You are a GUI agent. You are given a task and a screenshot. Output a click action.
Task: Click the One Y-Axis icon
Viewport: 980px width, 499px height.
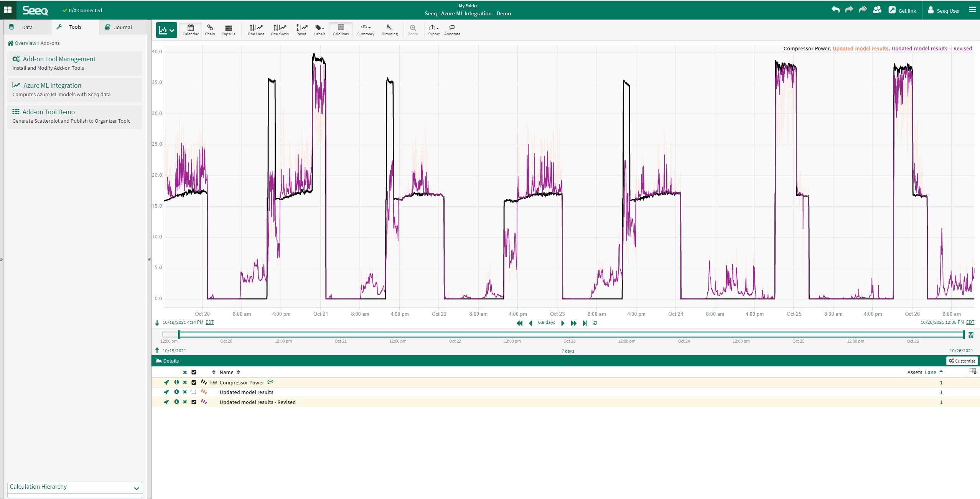click(x=280, y=30)
